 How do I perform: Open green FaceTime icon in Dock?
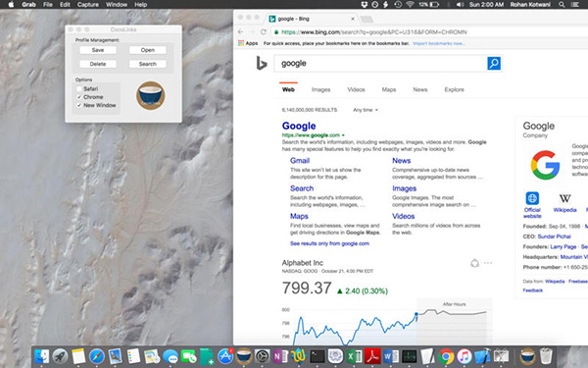click(188, 356)
